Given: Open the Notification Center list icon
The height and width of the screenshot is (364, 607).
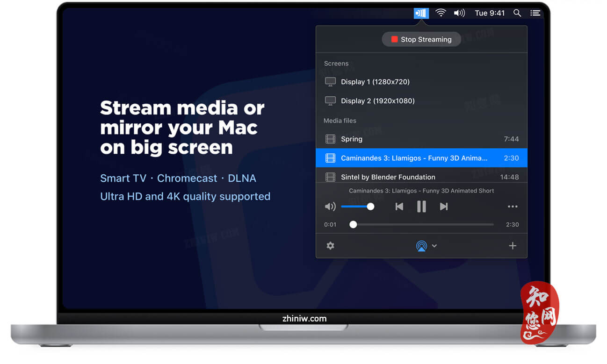Looking at the screenshot, I should 535,13.
